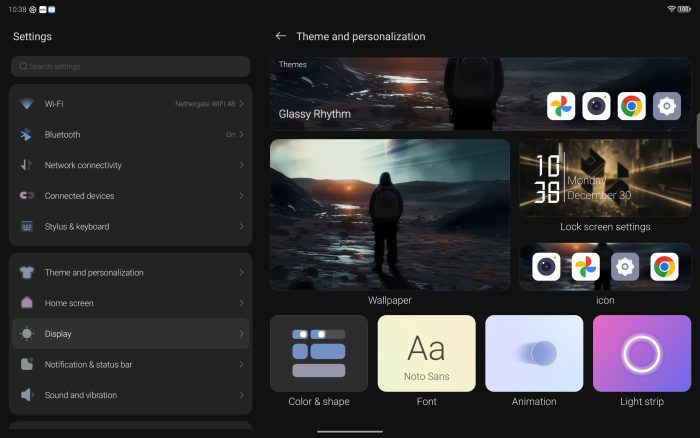Open the Color & shape option
Image resolution: width=700 pixels, height=438 pixels.
319,353
